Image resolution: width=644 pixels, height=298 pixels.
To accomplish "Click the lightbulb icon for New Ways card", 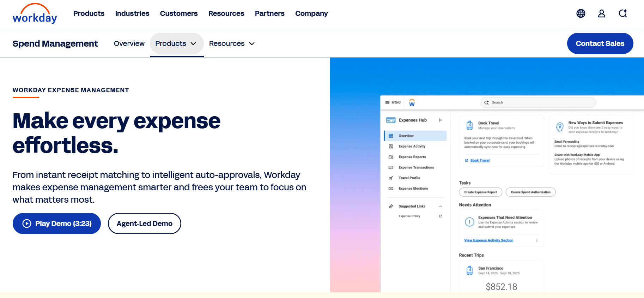I will coord(560,127).
